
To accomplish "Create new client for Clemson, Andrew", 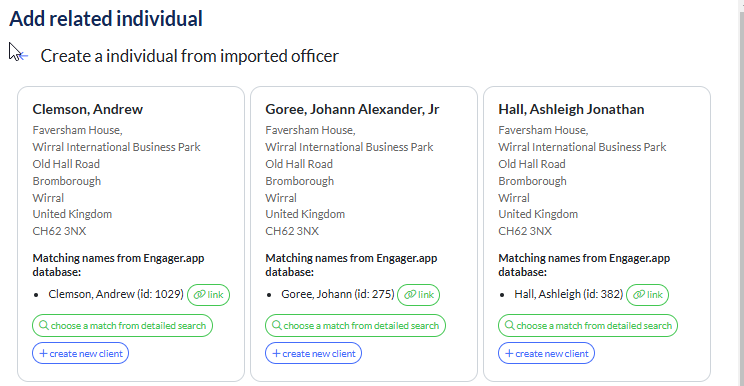I will (x=81, y=353).
